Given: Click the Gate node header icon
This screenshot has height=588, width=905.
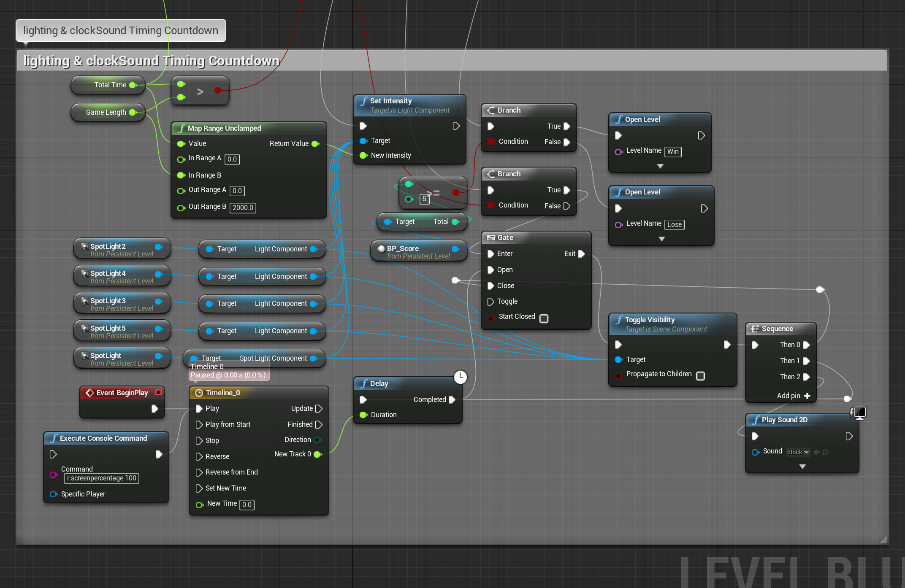Looking at the screenshot, I should pos(490,238).
